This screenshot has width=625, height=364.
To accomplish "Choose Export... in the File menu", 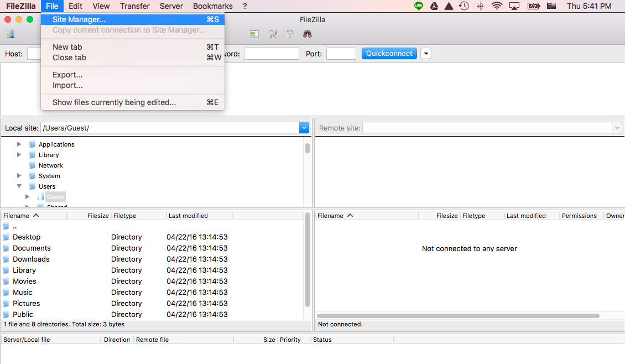I will 67,75.
